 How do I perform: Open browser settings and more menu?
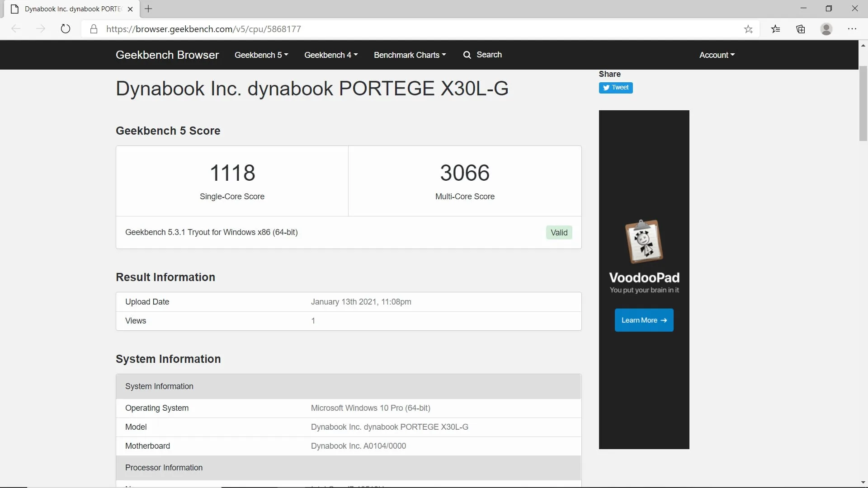click(x=852, y=29)
